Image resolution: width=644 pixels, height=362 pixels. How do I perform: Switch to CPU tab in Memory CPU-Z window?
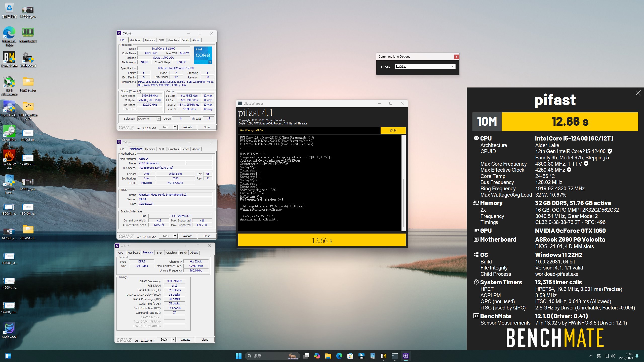(x=121, y=253)
